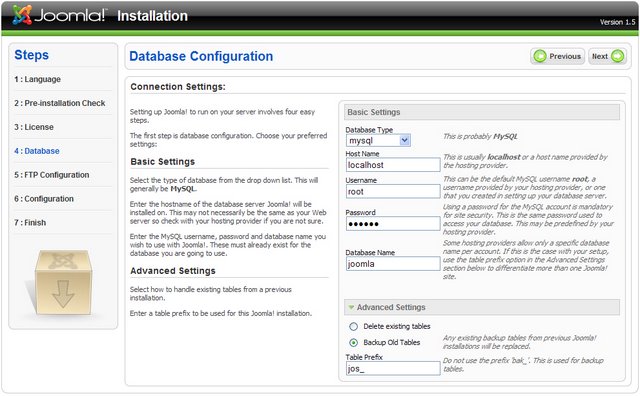Go to step 4: Database

click(x=37, y=151)
